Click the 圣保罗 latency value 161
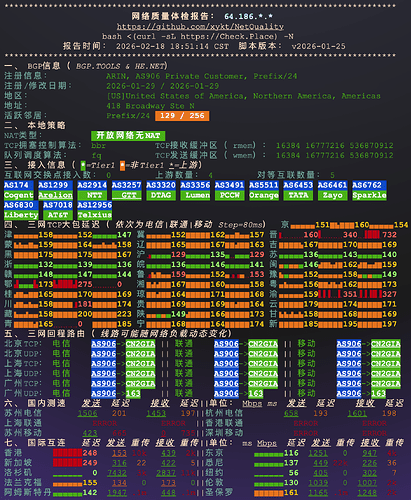411x500 pixels. pyautogui.click(x=291, y=492)
